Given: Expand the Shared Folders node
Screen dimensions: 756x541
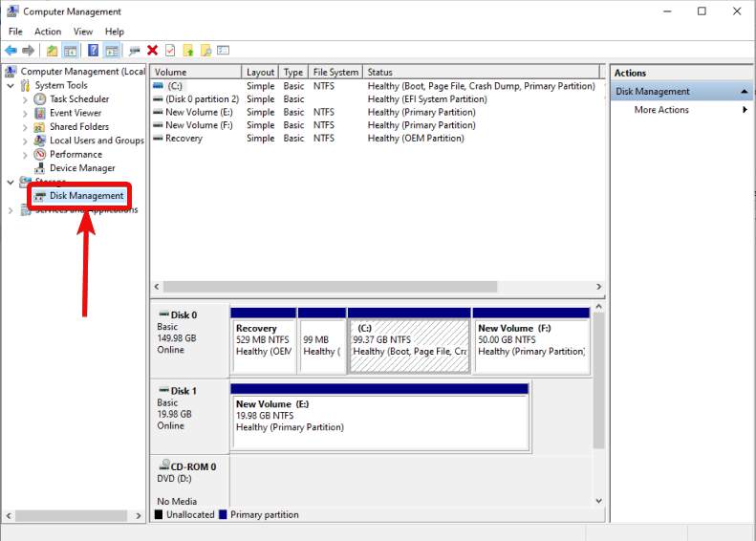Looking at the screenshot, I should [x=25, y=127].
